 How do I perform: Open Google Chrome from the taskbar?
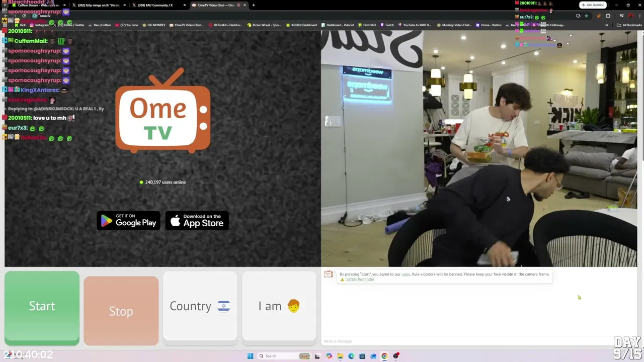(x=384, y=356)
